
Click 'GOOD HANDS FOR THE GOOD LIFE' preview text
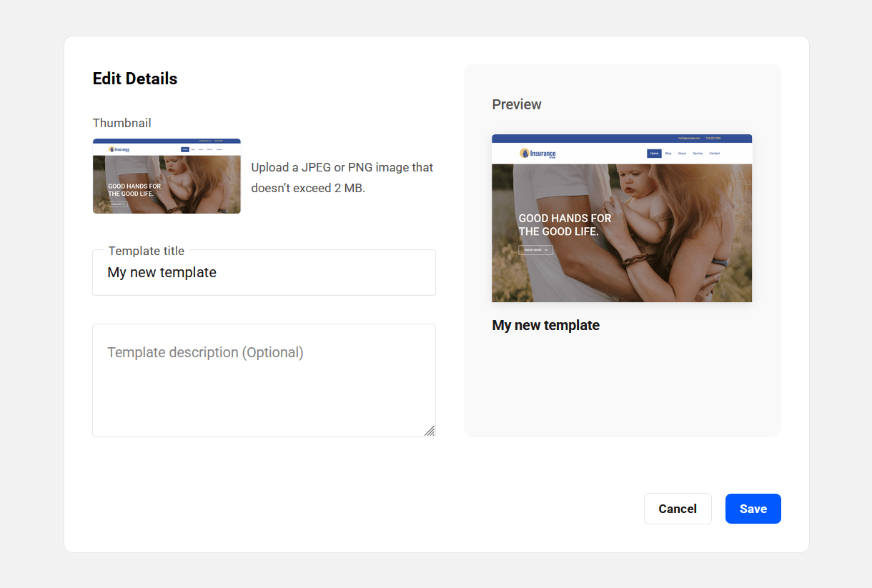pos(565,225)
